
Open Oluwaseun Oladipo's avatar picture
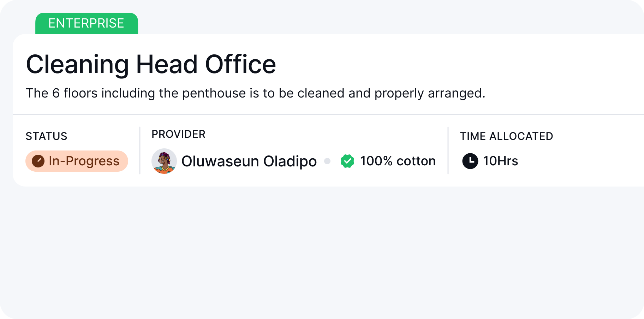point(164,161)
